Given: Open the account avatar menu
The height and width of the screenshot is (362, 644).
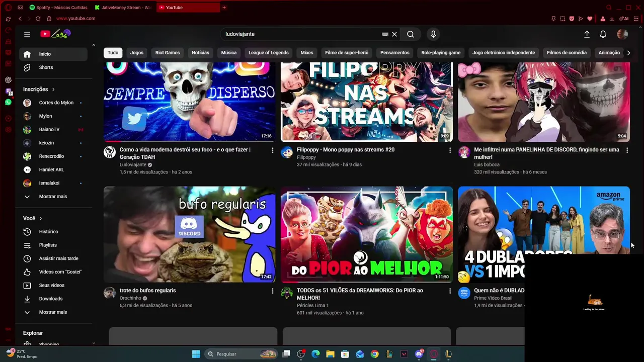Looking at the screenshot, I should (622, 34).
